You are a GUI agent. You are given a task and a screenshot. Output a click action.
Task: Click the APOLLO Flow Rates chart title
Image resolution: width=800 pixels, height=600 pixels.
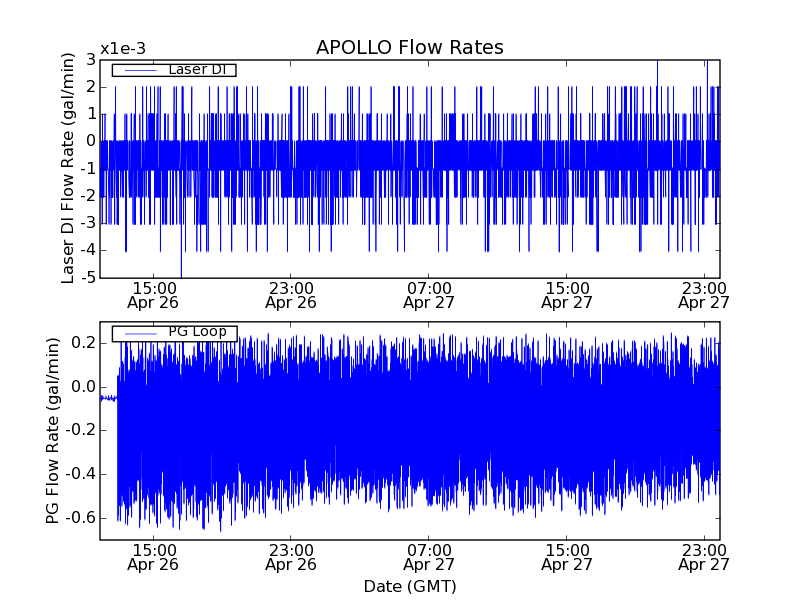coord(410,47)
